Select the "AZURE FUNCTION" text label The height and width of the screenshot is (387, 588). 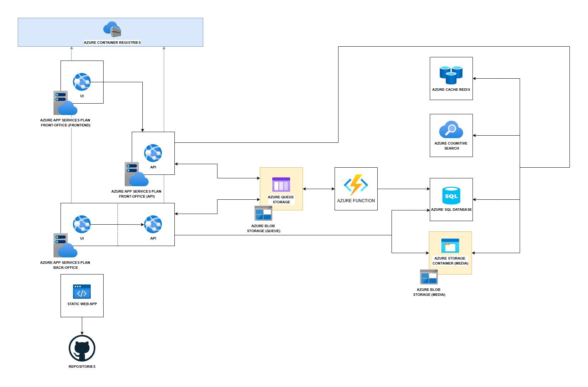(356, 201)
